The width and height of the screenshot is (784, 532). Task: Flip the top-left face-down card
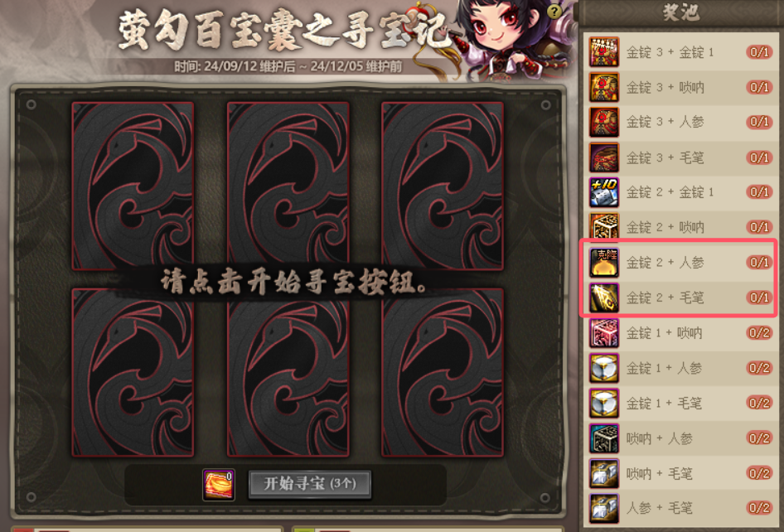[x=133, y=186]
